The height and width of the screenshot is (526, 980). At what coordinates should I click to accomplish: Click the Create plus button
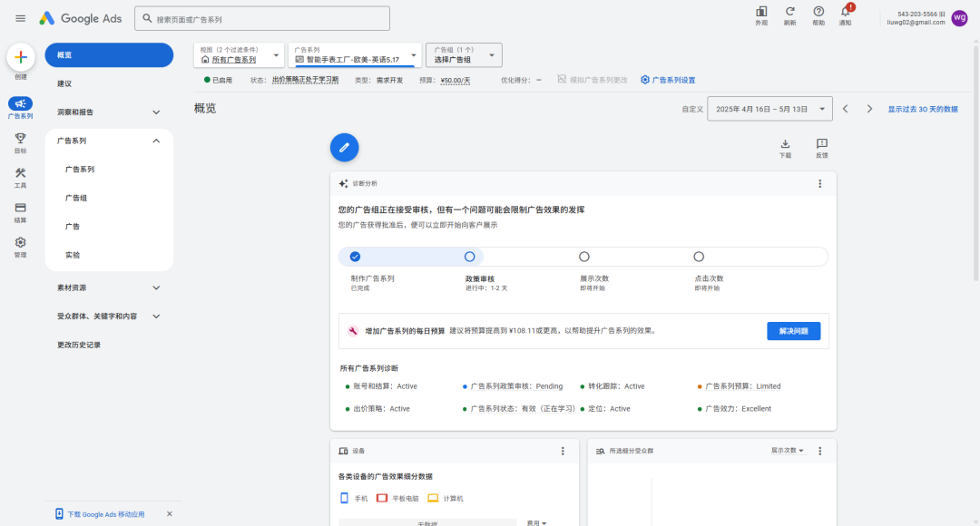[x=20, y=57]
